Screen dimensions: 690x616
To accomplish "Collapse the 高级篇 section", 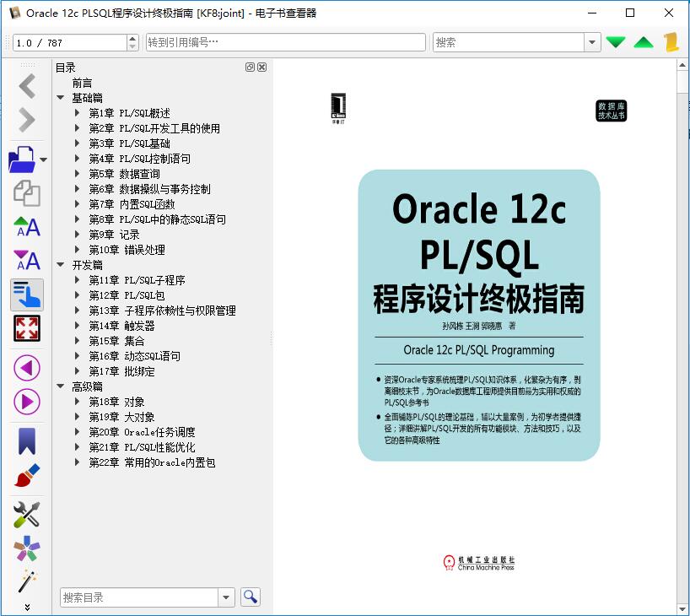I will [x=60, y=386].
